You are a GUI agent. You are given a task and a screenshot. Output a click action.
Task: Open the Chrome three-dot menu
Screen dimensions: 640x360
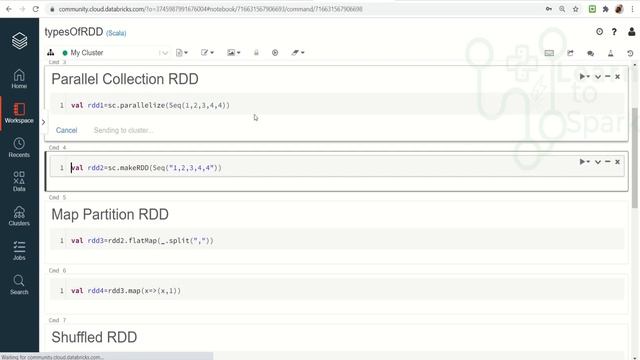click(x=632, y=9)
